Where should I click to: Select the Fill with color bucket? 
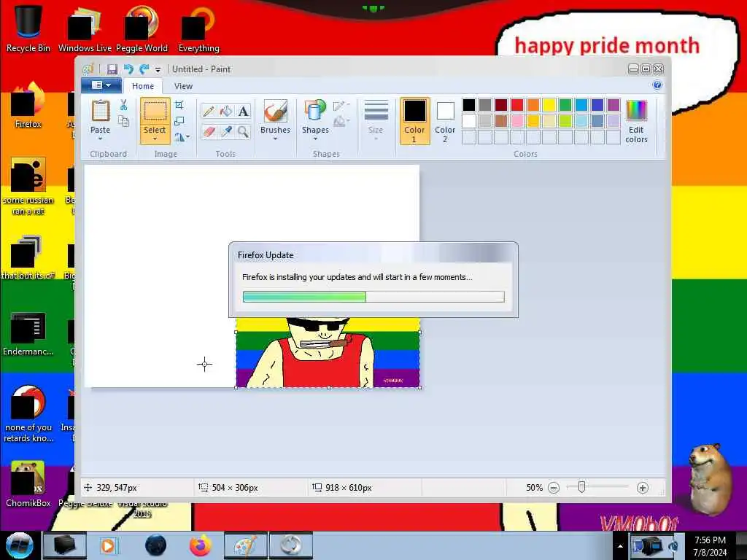[x=226, y=112]
